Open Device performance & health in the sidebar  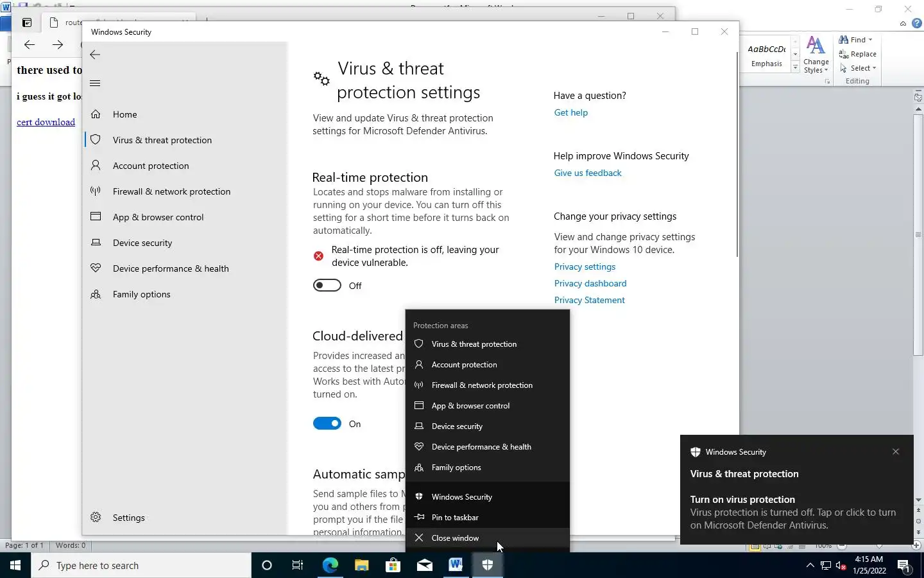tap(186, 268)
